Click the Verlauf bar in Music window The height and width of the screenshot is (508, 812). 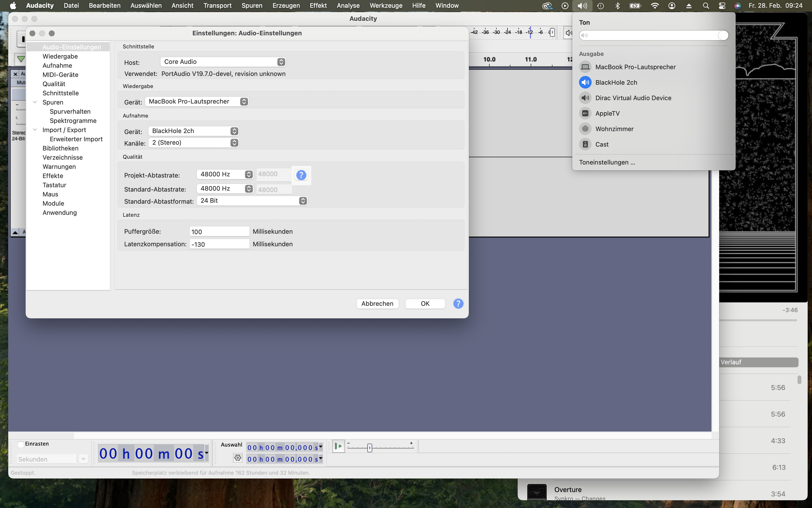(x=759, y=362)
